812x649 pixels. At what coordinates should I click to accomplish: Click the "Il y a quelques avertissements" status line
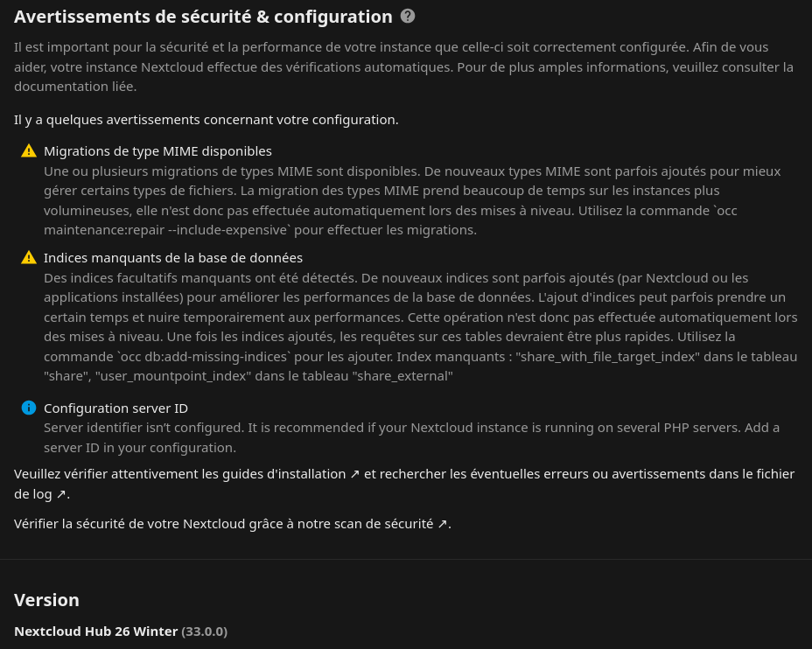tap(206, 119)
